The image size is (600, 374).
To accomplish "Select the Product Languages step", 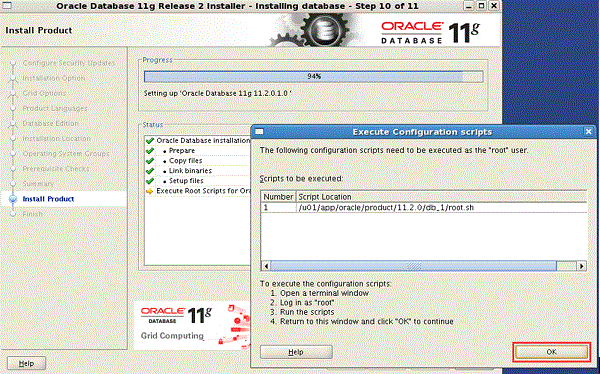I will click(x=55, y=108).
